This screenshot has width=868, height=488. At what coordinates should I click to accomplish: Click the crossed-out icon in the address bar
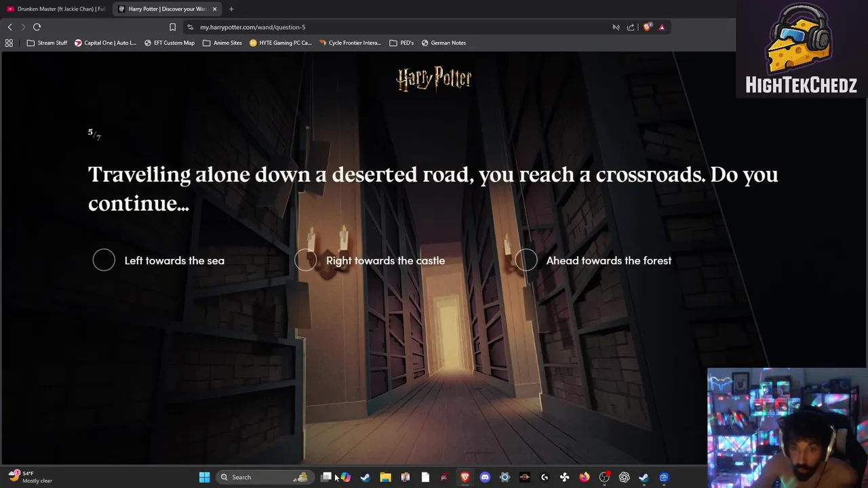click(616, 27)
